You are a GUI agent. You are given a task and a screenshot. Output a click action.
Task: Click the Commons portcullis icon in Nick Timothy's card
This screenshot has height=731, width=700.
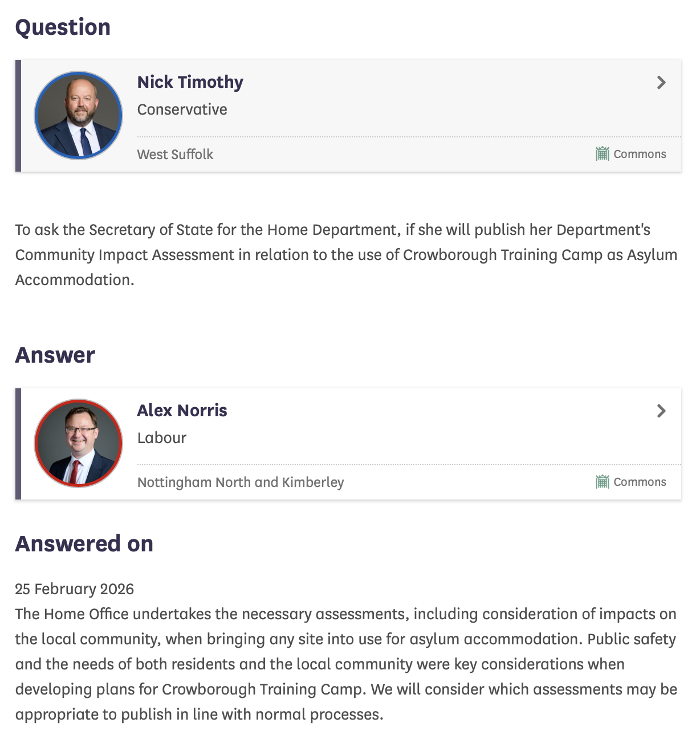click(602, 154)
